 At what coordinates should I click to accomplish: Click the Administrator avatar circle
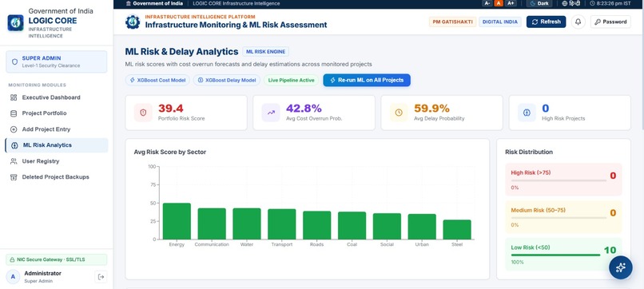click(13, 277)
